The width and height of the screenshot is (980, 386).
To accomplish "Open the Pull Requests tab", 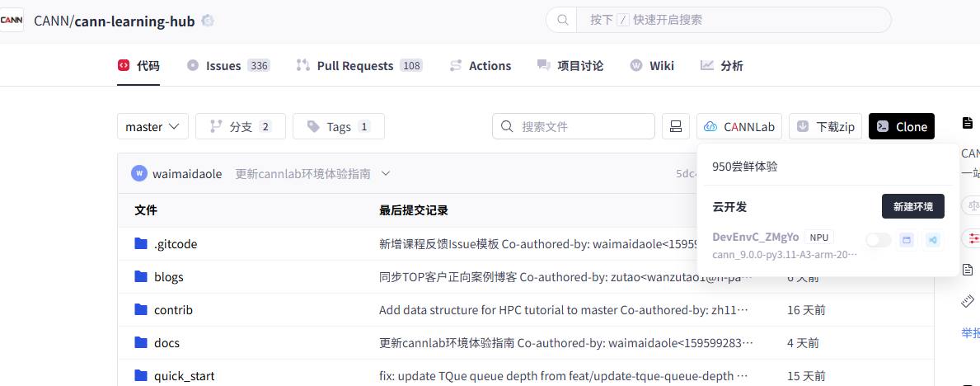I will pyautogui.click(x=359, y=66).
